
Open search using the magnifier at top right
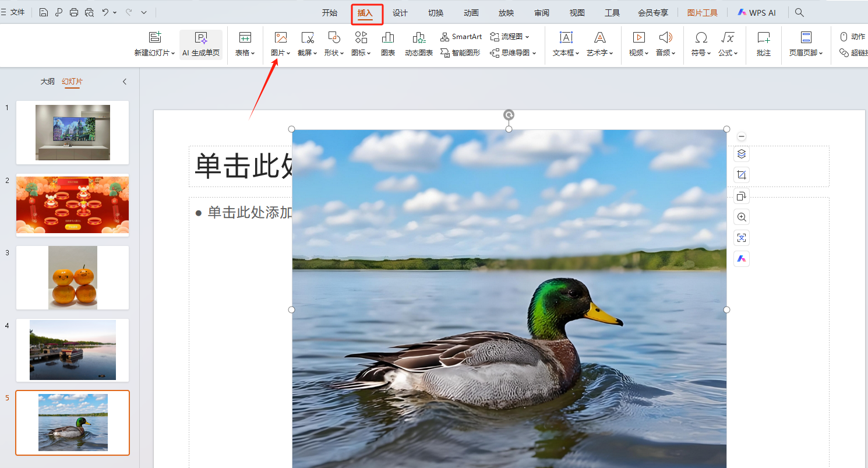(x=799, y=12)
